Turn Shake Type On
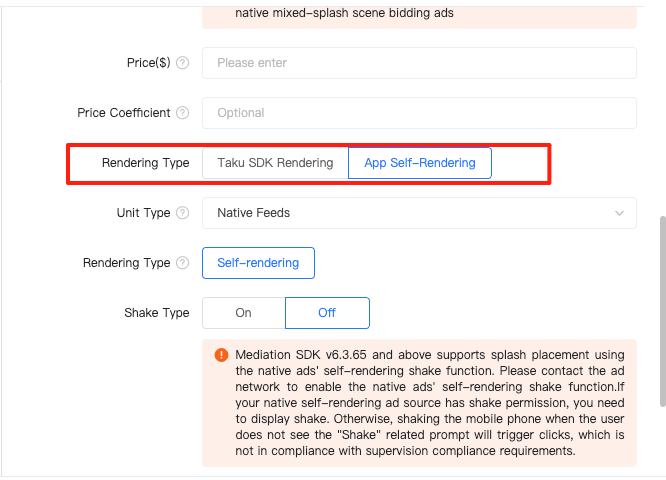Image resolution: width=666 pixels, height=480 pixels. (x=244, y=313)
